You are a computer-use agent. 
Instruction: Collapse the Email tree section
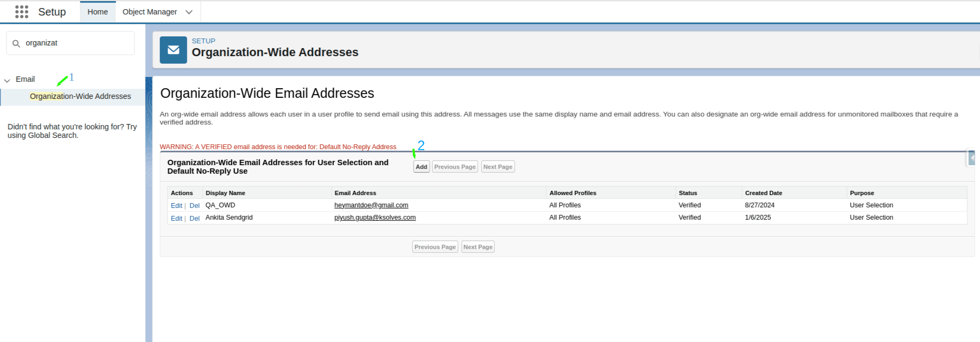pos(7,80)
